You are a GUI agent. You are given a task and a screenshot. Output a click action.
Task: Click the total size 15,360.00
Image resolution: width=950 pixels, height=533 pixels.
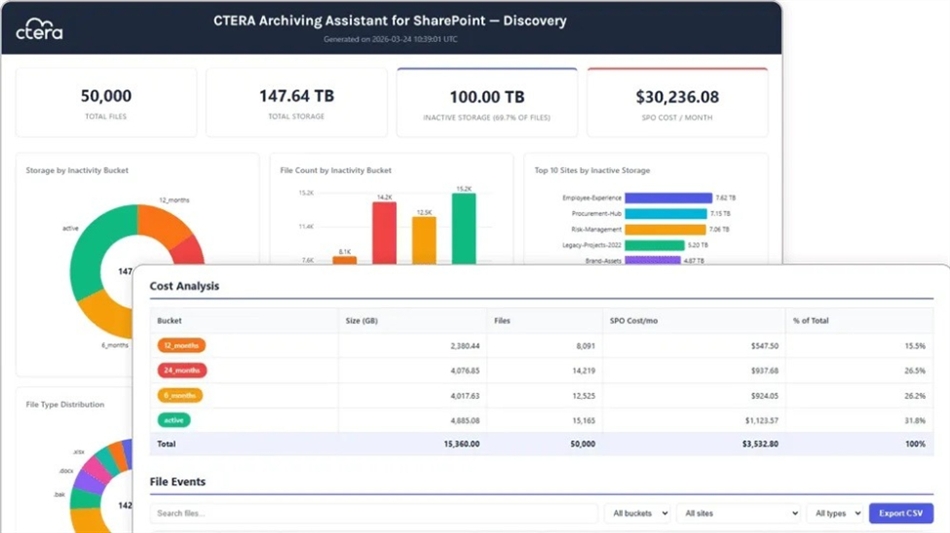pyautogui.click(x=462, y=444)
